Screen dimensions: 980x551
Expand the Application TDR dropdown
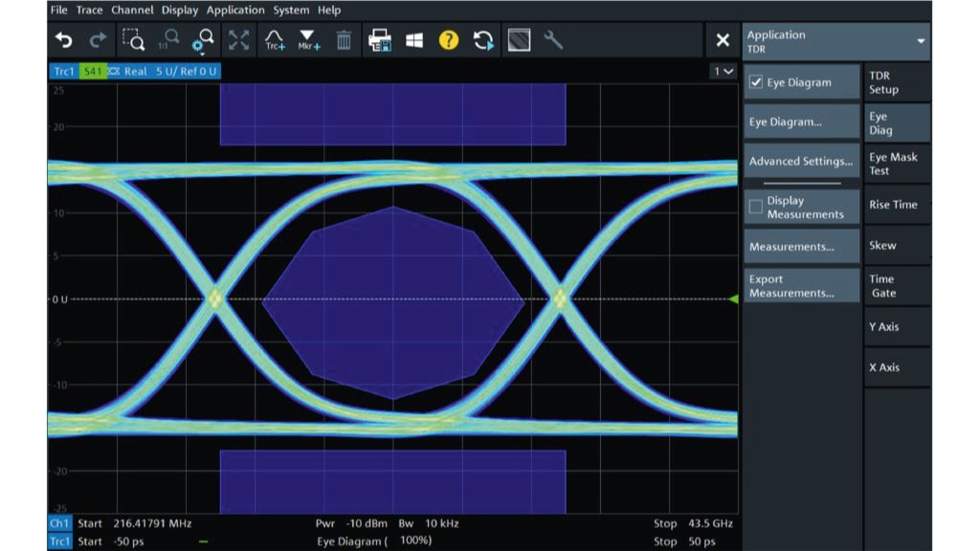tap(921, 41)
